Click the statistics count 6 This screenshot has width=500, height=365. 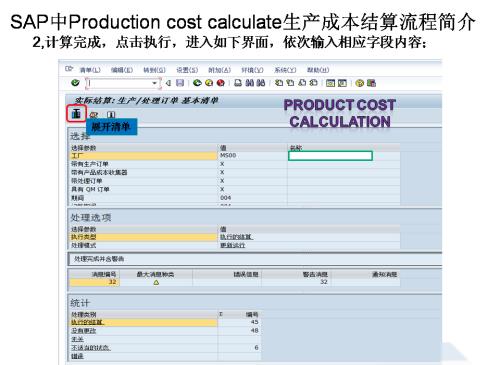256,348
